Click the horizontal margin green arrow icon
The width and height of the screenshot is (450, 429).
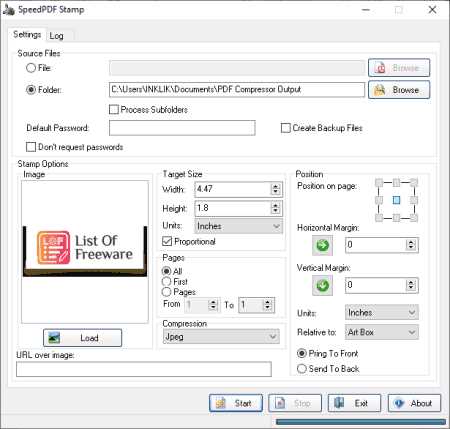[322, 245]
